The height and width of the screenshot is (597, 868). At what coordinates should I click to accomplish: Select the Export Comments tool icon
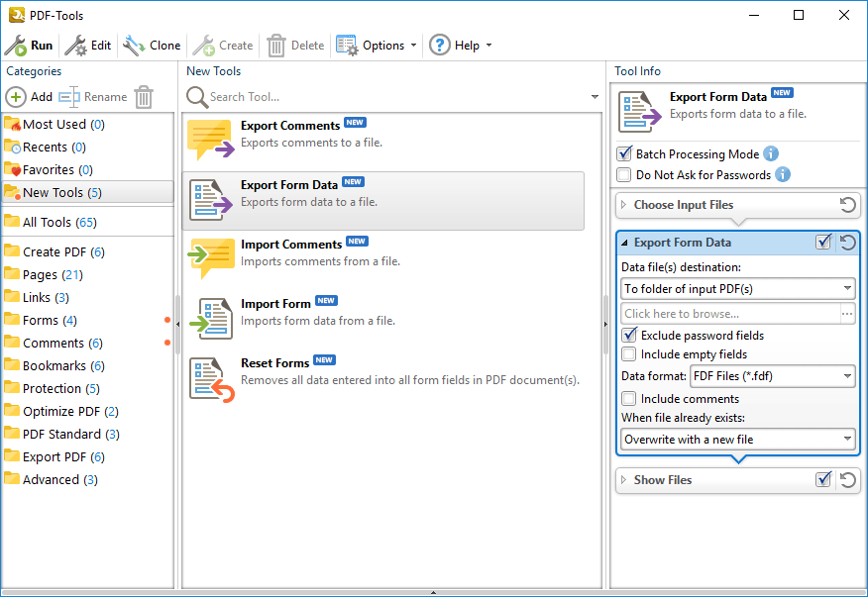point(210,139)
